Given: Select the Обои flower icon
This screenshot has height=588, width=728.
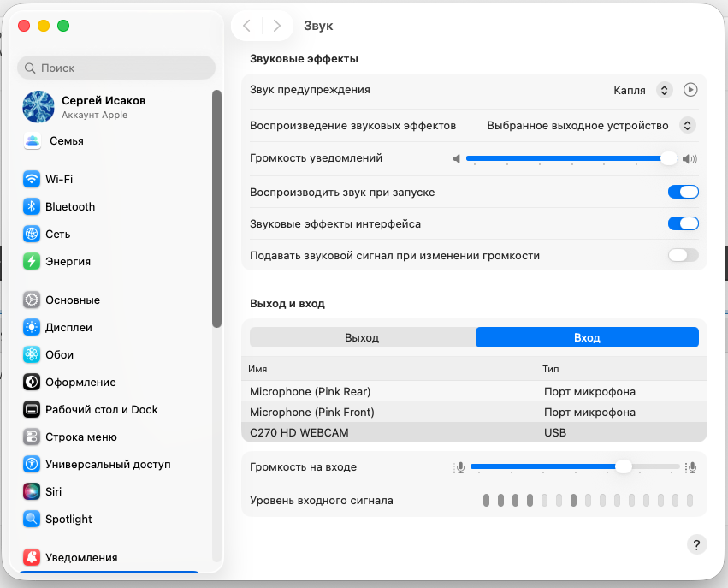Looking at the screenshot, I should [x=32, y=354].
